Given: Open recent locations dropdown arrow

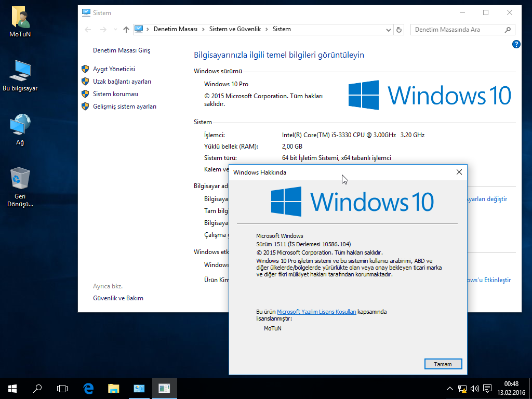Looking at the screenshot, I should tap(115, 30).
